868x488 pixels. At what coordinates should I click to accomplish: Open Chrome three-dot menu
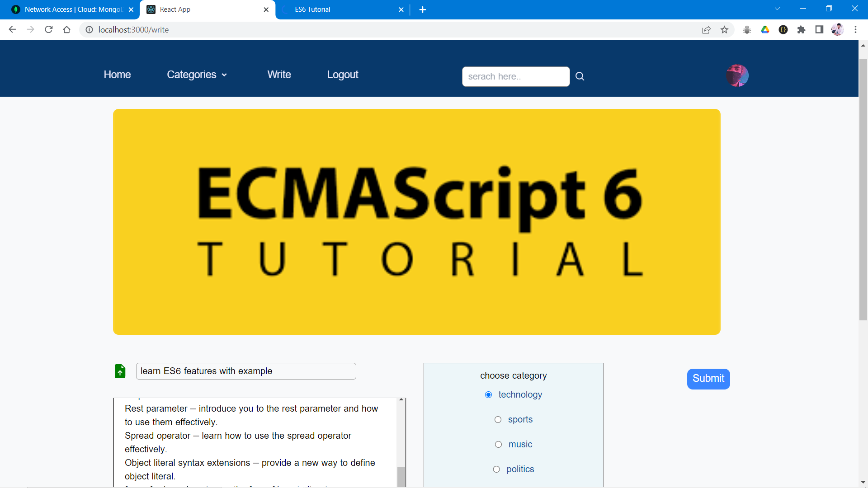pyautogui.click(x=855, y=30)
